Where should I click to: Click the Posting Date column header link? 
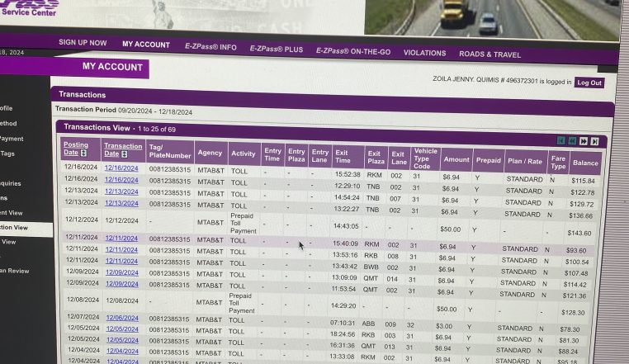(76, 149)
